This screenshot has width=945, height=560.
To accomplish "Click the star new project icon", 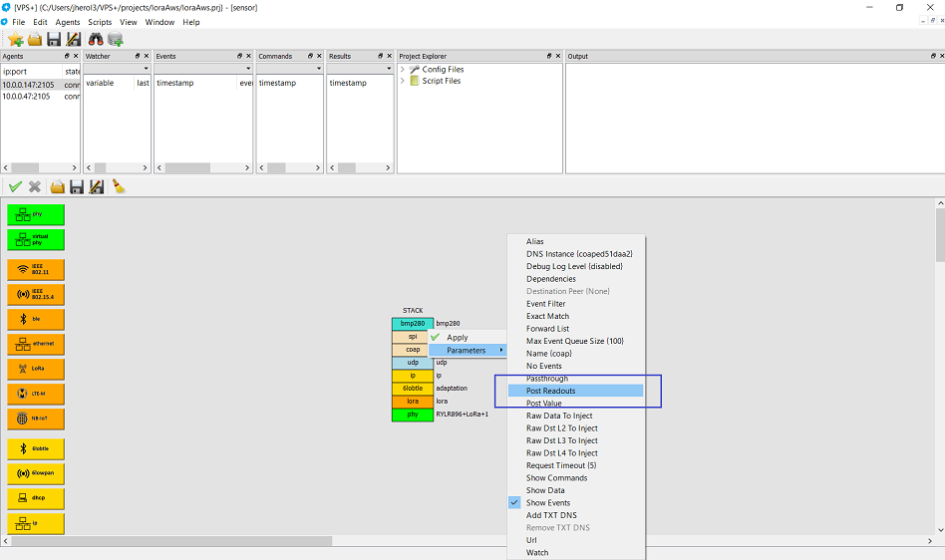I will click(15, 39).
